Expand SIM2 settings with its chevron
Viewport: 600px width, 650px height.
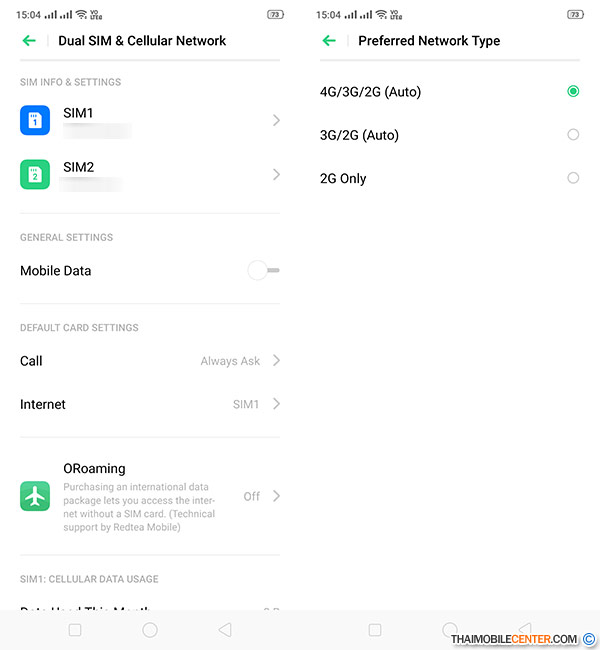(276, 175)
